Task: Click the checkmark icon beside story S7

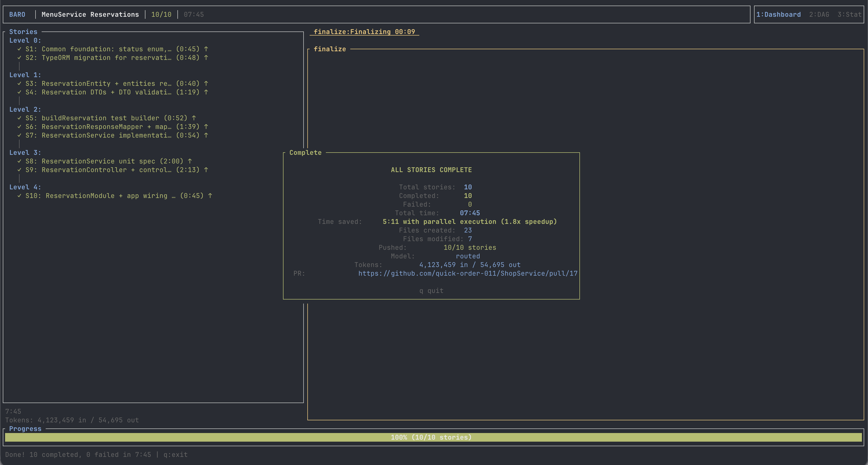Action: pos(19,136)
